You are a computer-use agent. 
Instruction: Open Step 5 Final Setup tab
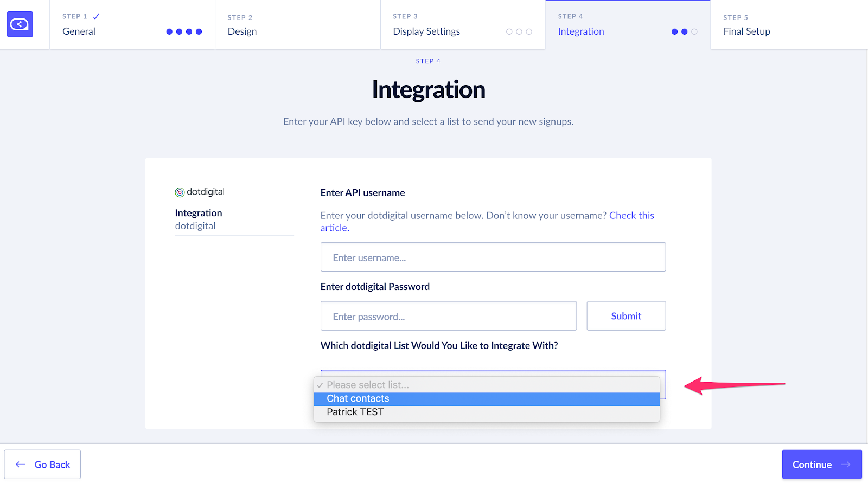click(x=789, y=24)
